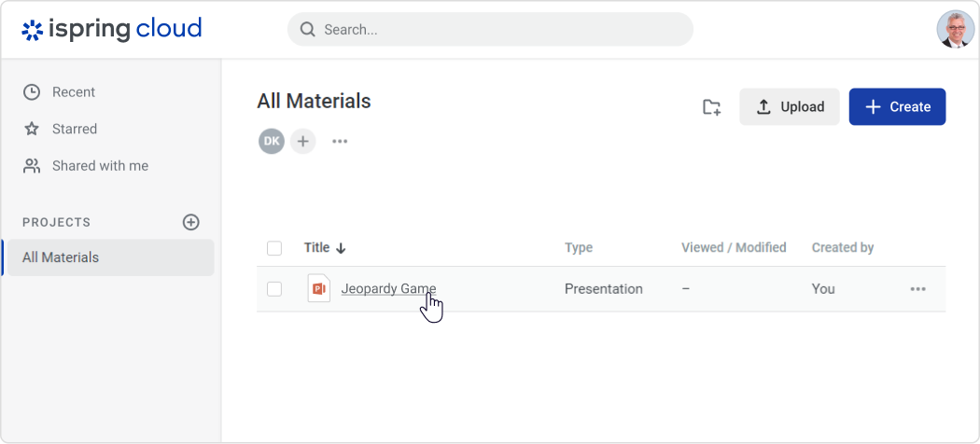The width and height of the screenshot is (980, 444).
Task: Open Jeopardy Game row options menu
Action: coord(917,289)
